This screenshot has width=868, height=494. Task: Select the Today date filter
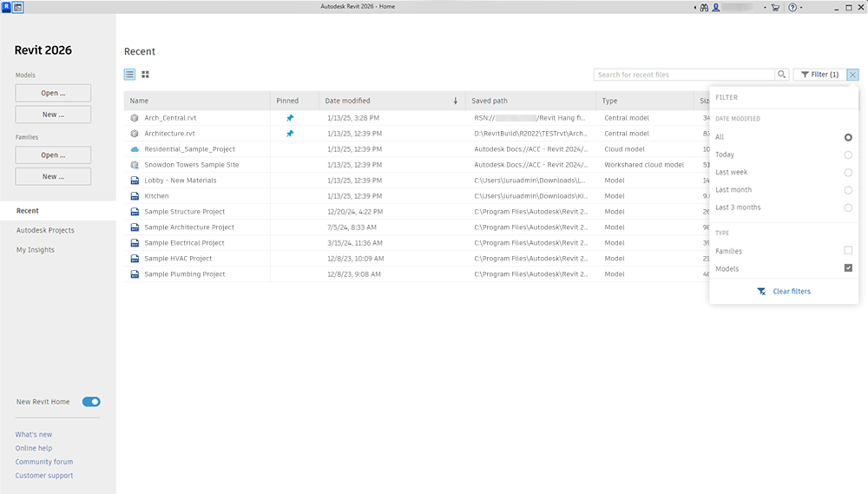point(848,155)
